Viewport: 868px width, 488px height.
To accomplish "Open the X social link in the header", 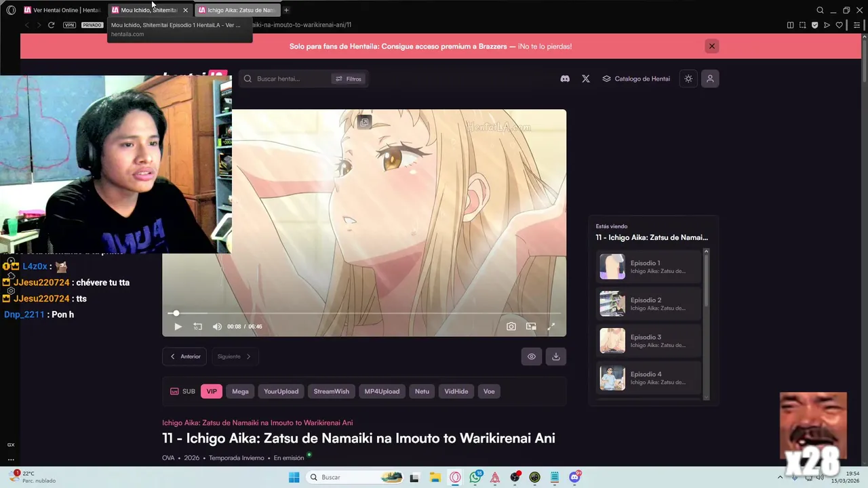I will click(x=586, y=79).
